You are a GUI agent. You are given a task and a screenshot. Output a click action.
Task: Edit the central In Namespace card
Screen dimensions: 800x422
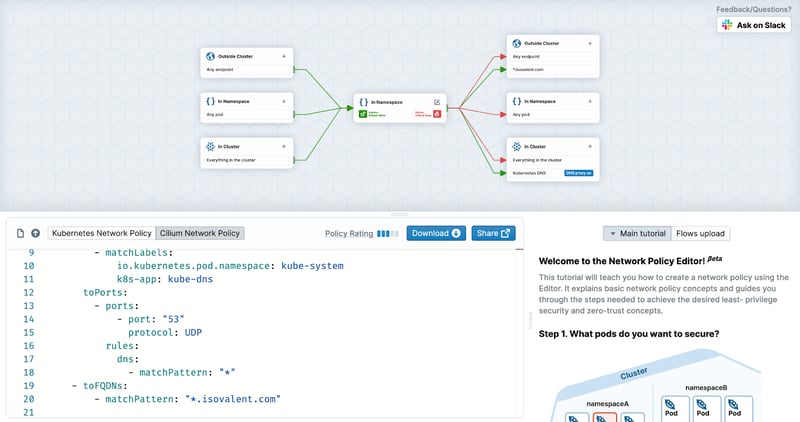pos(437,102)
